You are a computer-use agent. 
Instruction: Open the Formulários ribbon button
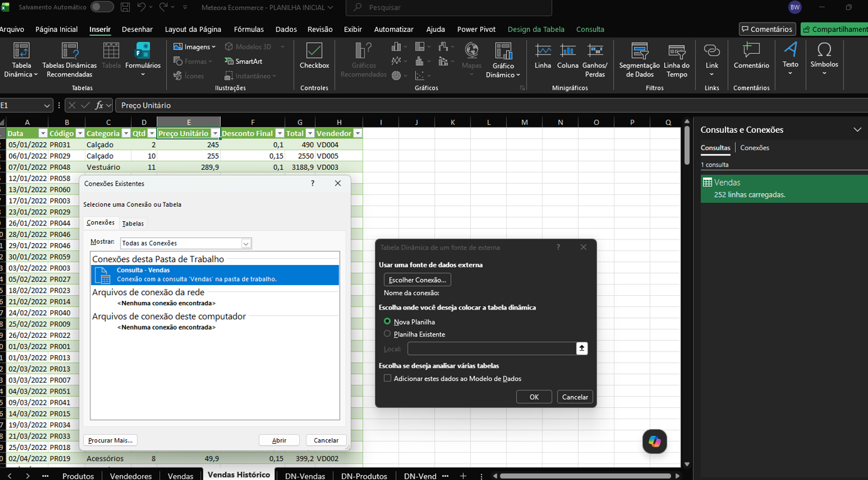[x=142, y=60]
